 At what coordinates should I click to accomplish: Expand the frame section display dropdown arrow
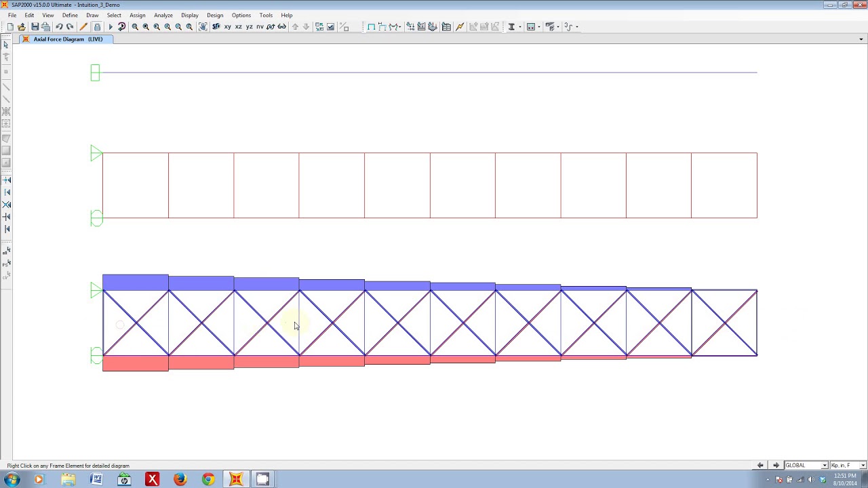539,27
